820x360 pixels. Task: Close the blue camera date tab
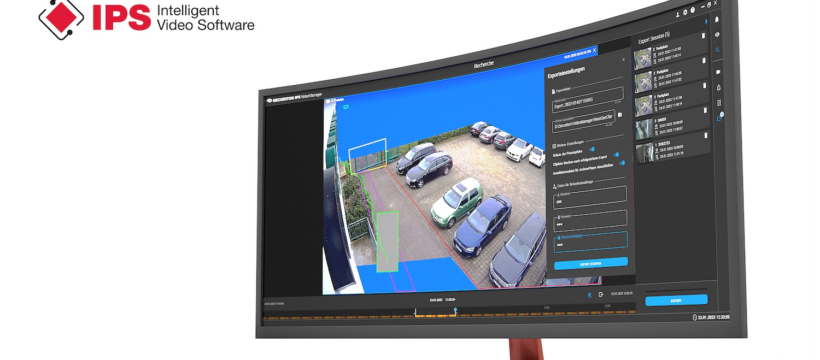coord(594,51)
